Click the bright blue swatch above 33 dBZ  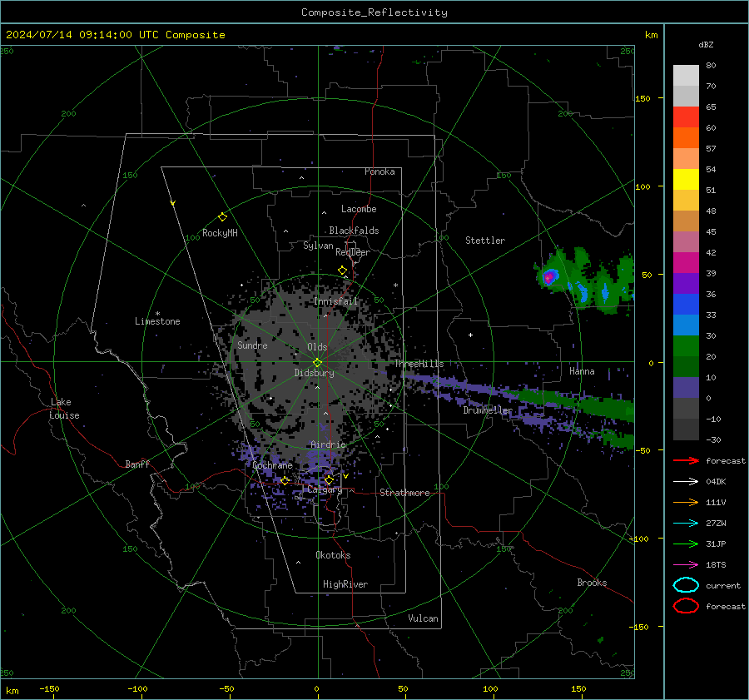686,305
